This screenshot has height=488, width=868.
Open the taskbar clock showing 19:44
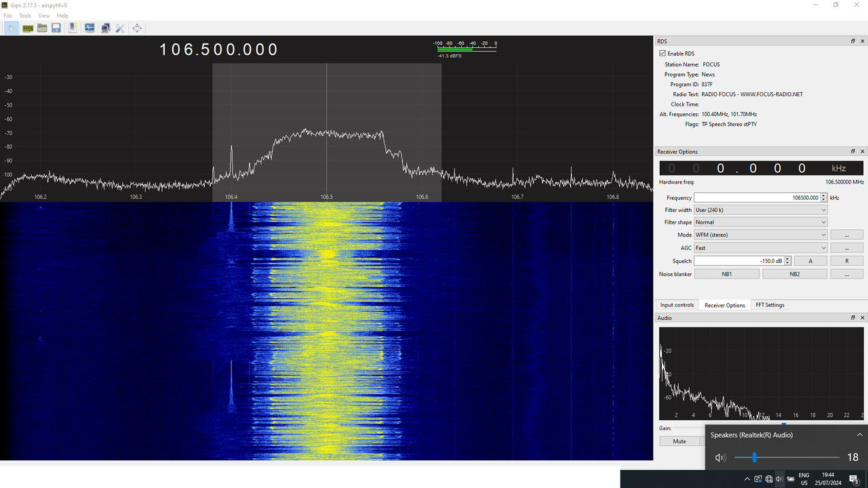[828, 479]
